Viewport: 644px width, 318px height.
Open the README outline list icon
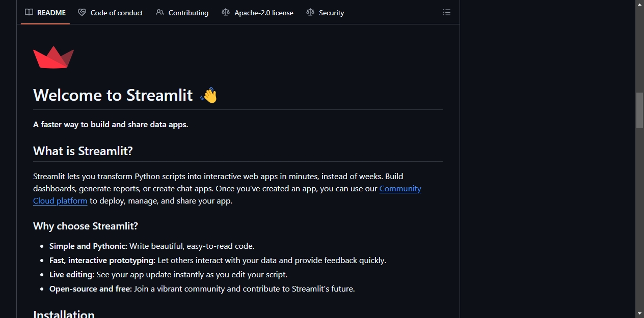pyautogui.click(x=447, y=12)
